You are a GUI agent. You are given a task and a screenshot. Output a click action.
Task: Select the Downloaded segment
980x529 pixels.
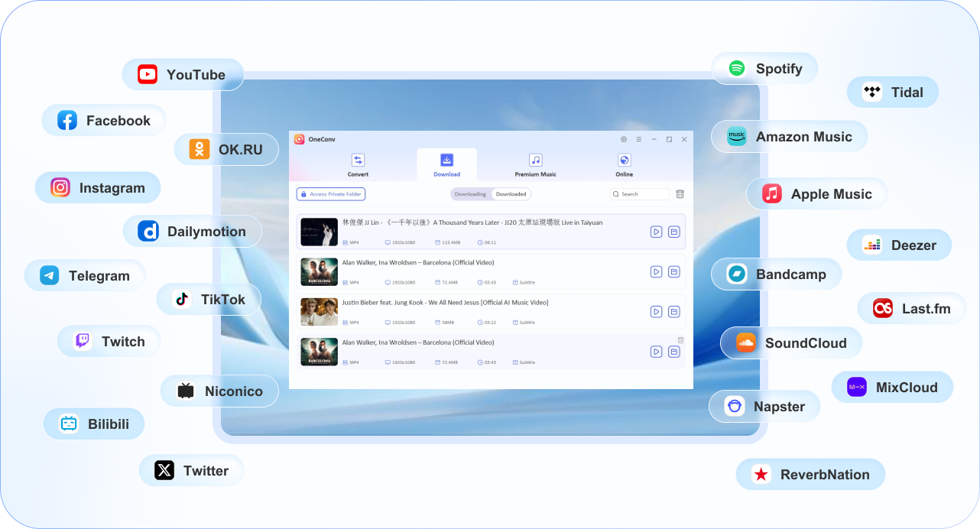(x=511, y=194)
